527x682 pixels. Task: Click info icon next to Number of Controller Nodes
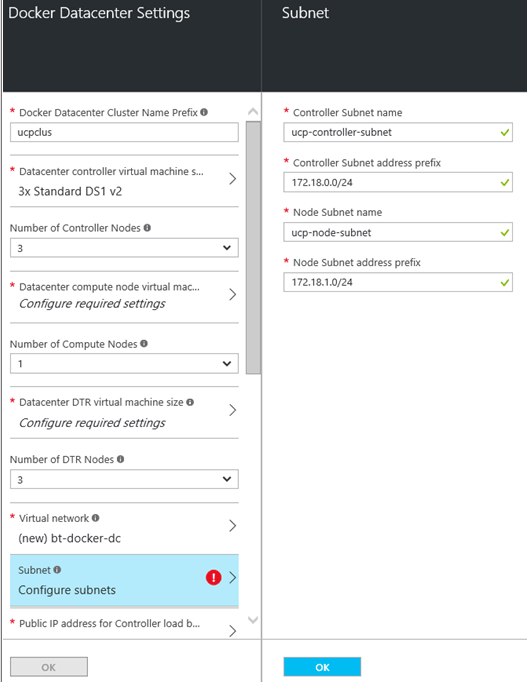147,227
